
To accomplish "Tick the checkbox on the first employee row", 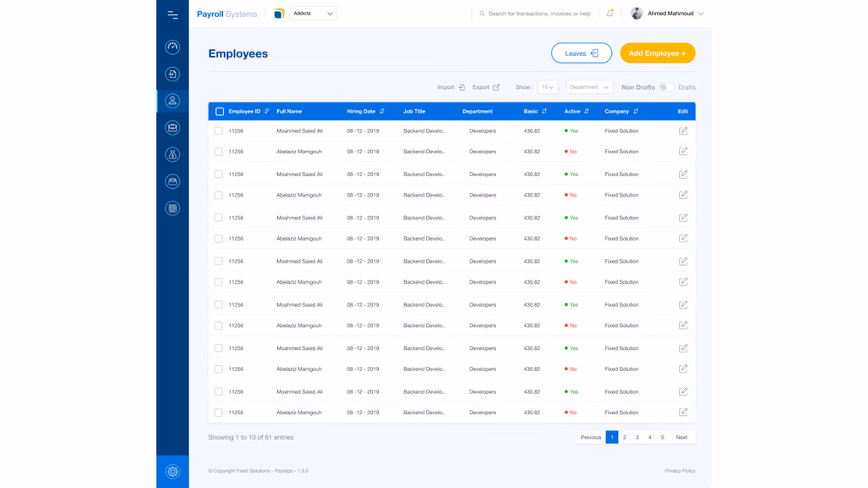I will [219, 130].
